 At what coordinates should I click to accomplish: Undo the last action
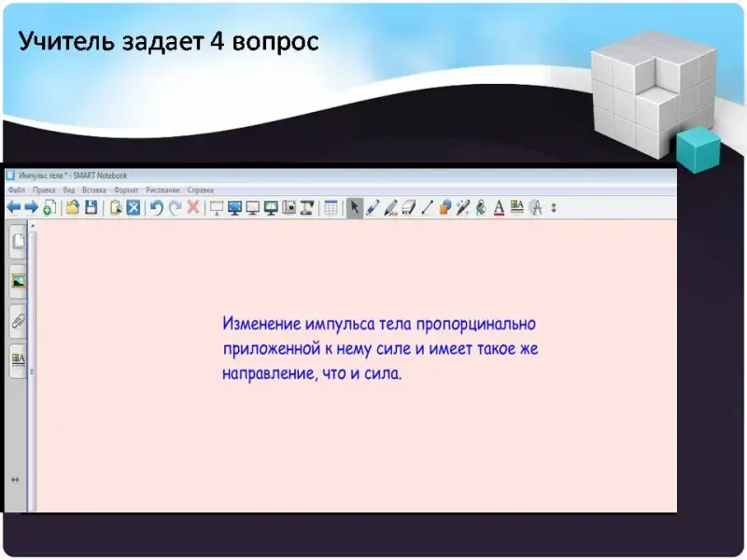(x=156, y=207)
